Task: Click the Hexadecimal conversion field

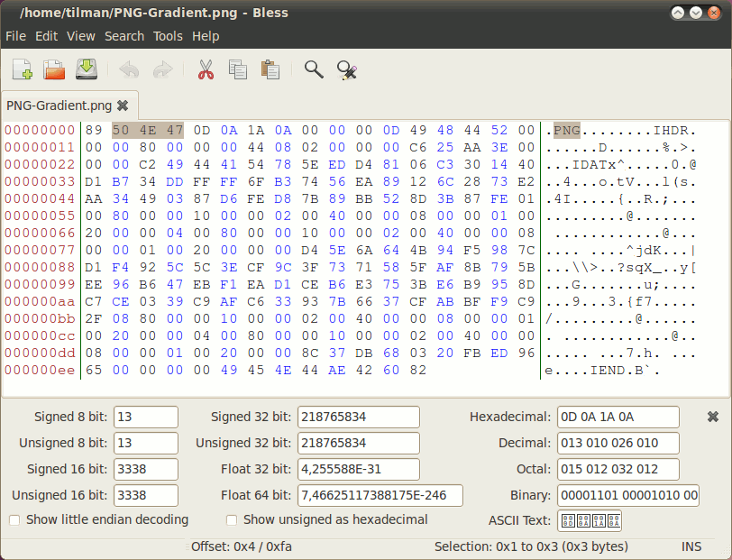Action: [x=619, y=417]
